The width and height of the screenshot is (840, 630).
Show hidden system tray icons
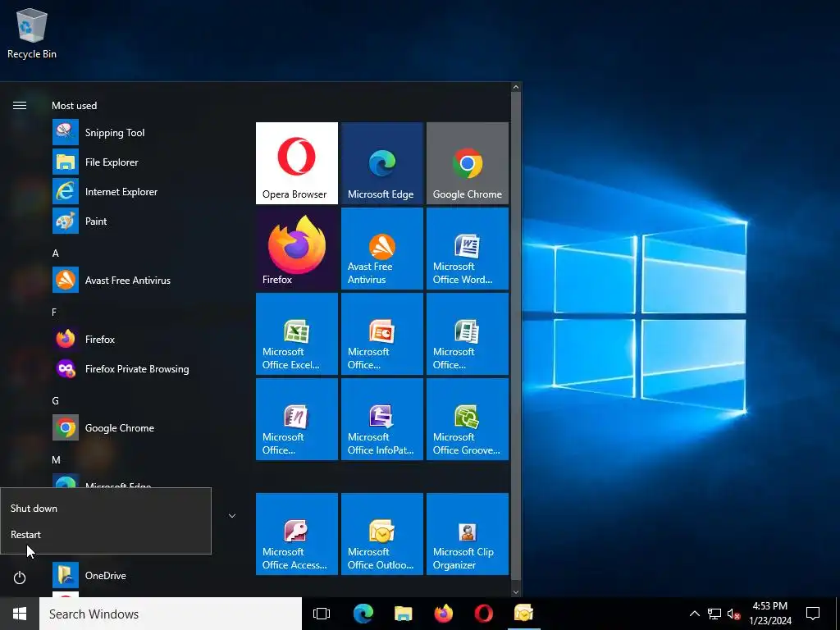[694, 614]
